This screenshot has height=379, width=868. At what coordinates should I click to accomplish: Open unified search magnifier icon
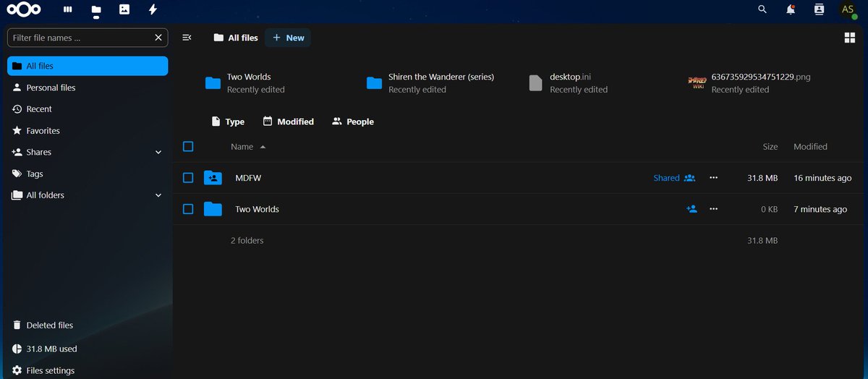pos(762,9)
